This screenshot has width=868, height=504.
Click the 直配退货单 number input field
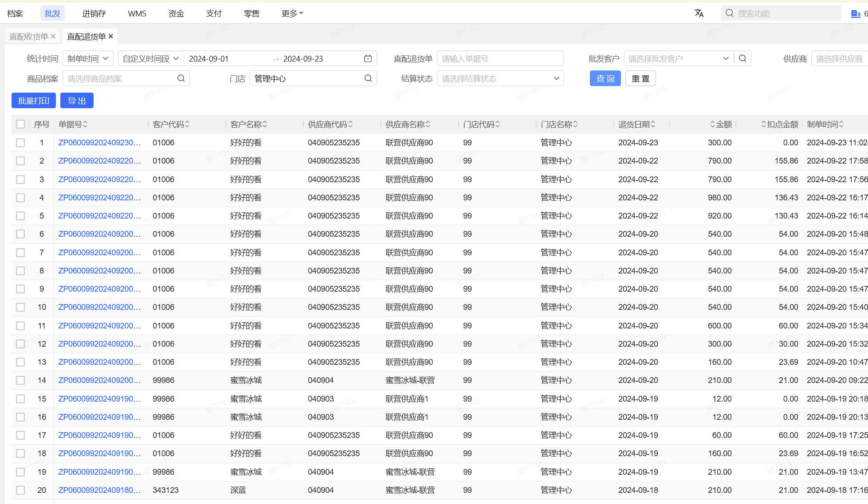pos(500,59)
